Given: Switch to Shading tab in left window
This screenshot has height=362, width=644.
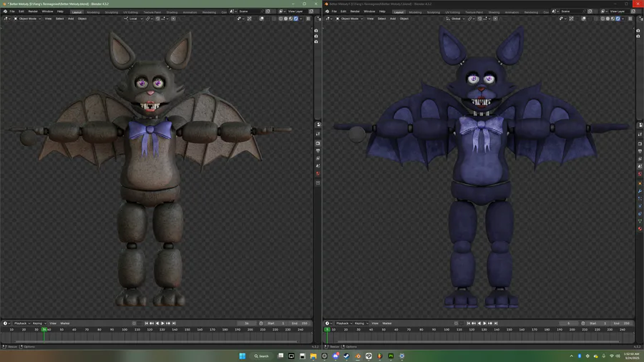Looking at the screenshot, I should pos(172,12).
